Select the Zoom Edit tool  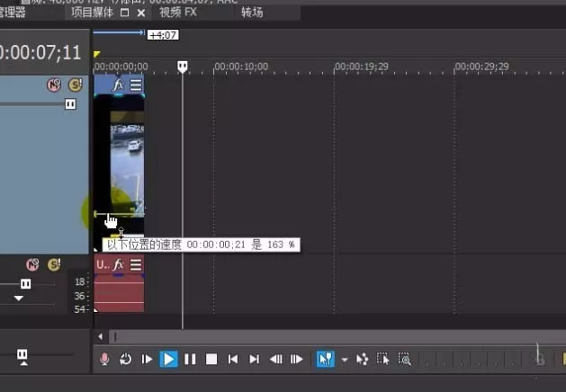[x=404, y=359]
